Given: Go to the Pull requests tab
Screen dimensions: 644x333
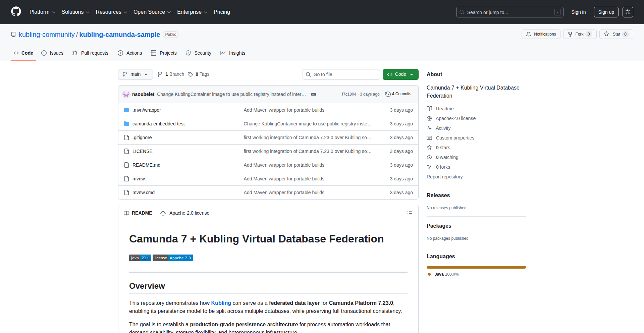Looking at the screenshot, I should [x=90, y=53].
